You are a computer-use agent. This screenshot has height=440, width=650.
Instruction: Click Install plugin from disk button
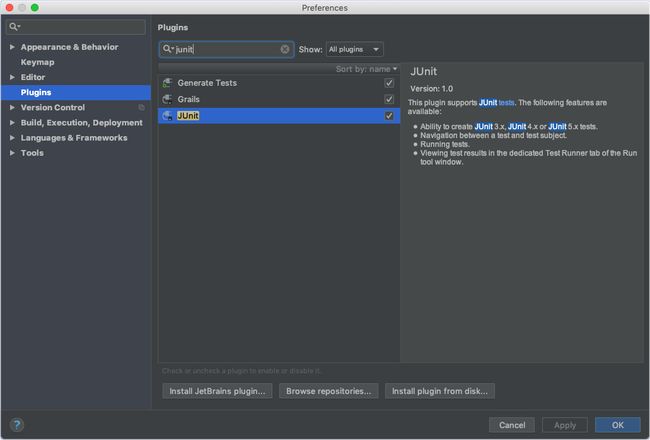click(x=439, y=391)
